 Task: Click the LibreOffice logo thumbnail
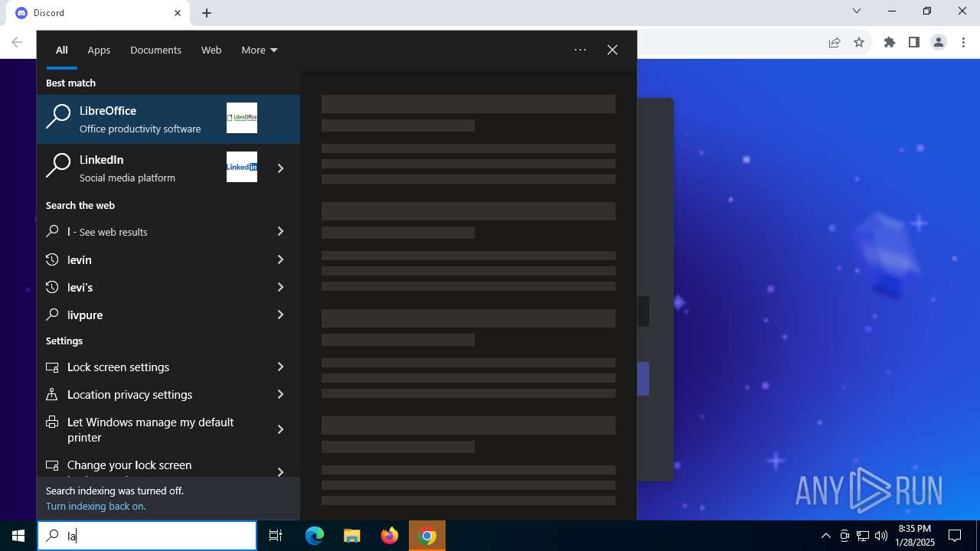click(x=242, y=118)
